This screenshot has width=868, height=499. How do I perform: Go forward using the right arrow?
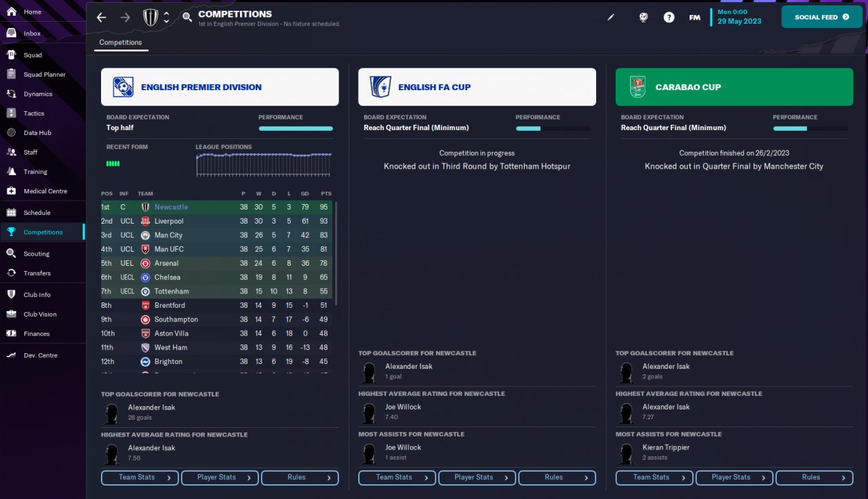click(x=125, y=18)
